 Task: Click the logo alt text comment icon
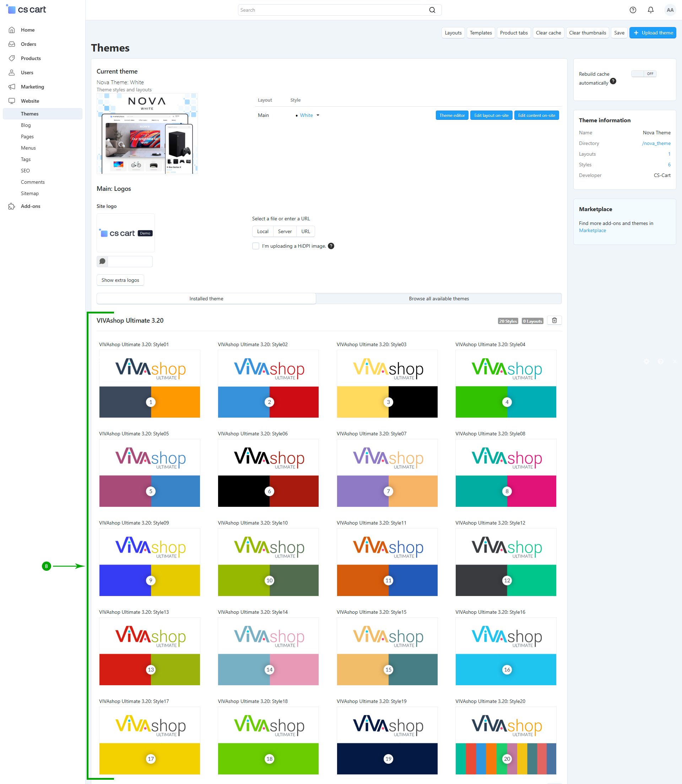[x=102, y=261]
